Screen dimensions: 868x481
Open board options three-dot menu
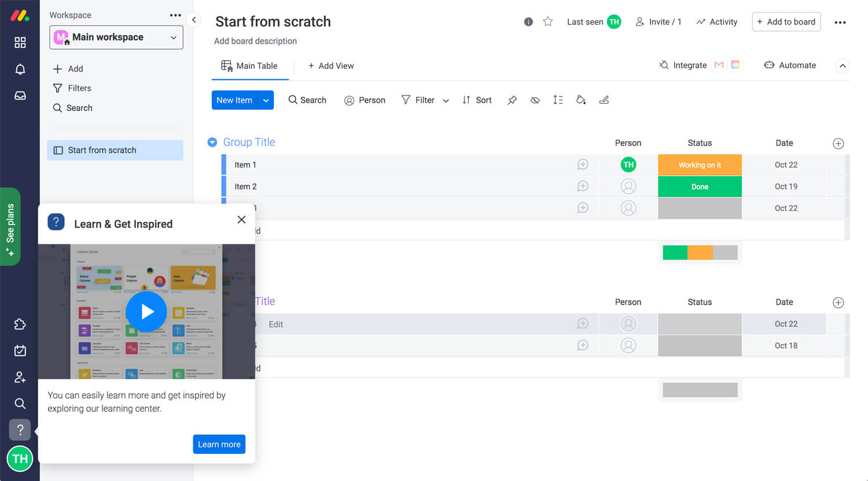[840, 23]
